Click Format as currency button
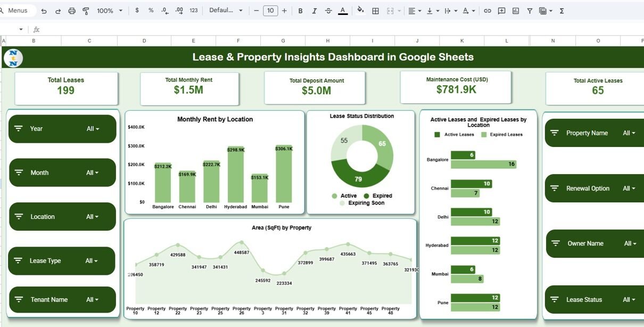The image size is (644, 327). click(137, 11)
